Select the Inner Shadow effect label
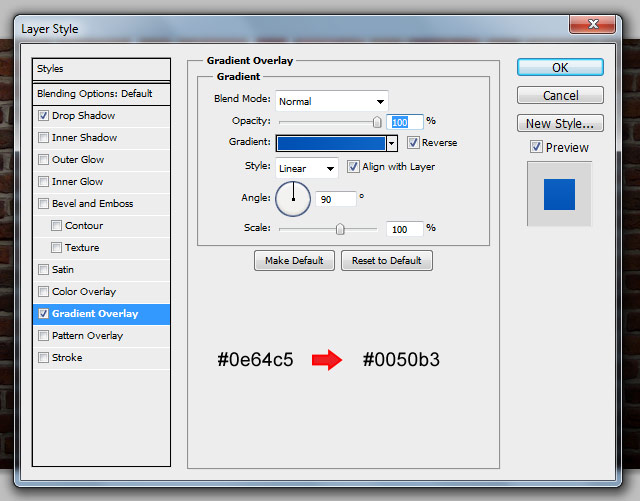The height and width of the screenshot is (501, 640). pyautogui.click(x=84, y=138)
